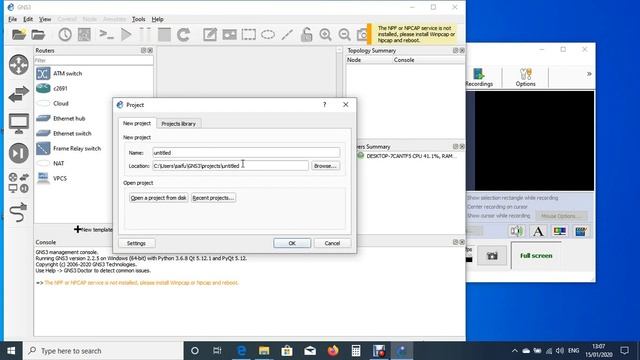This screenshot has width=640, height=360.
Task: Switch to the Projects library tab
Action: coord(178,124)
